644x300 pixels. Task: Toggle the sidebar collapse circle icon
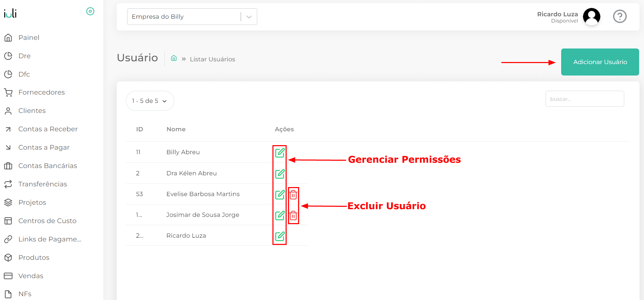pos(90,11)
